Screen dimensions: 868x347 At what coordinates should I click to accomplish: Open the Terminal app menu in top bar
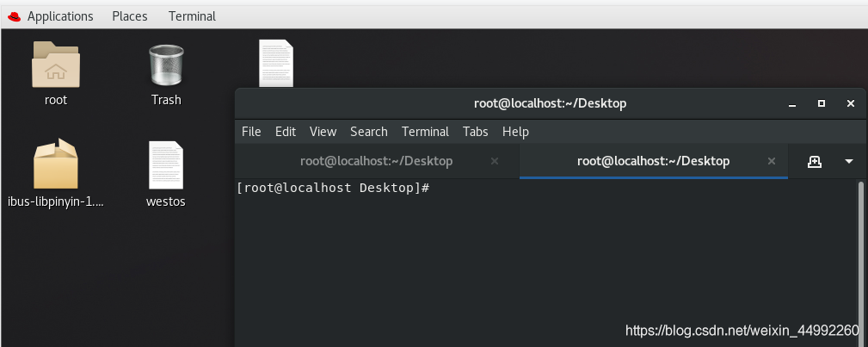(192, 16)
